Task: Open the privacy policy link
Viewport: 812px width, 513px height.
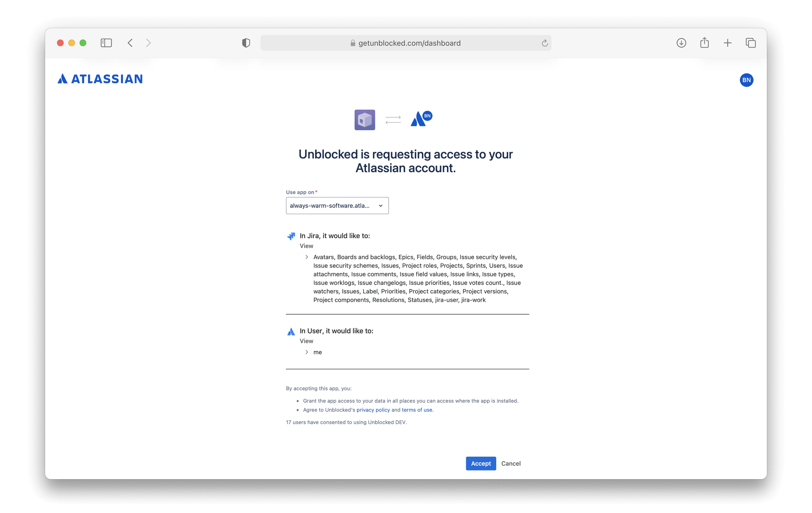Action: (373, 410)
